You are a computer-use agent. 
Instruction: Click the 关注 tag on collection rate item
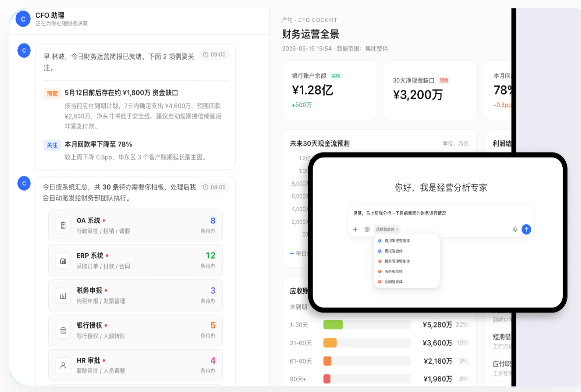[52, 145]
